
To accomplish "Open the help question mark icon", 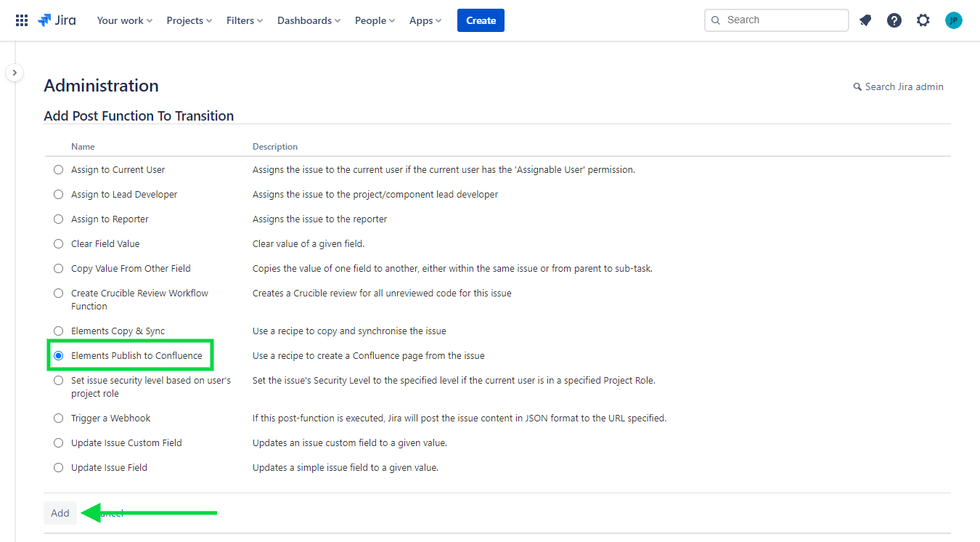I will coord(894,20).
